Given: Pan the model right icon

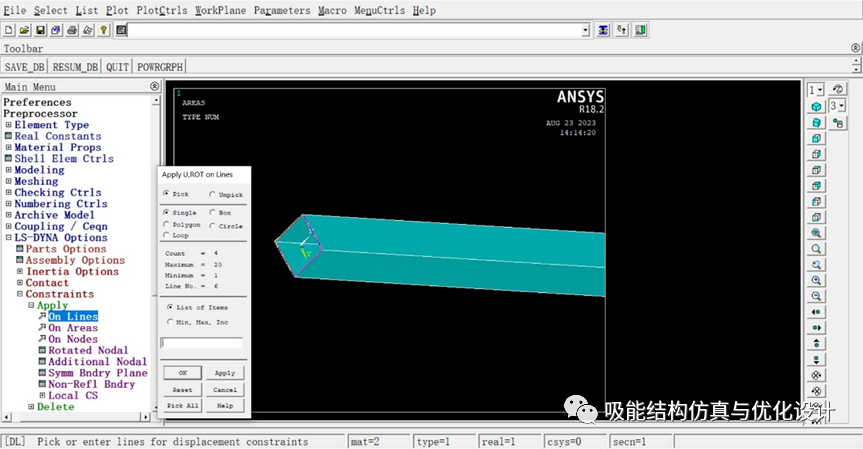Looking at the screenshot, I should tap(816, 327).
